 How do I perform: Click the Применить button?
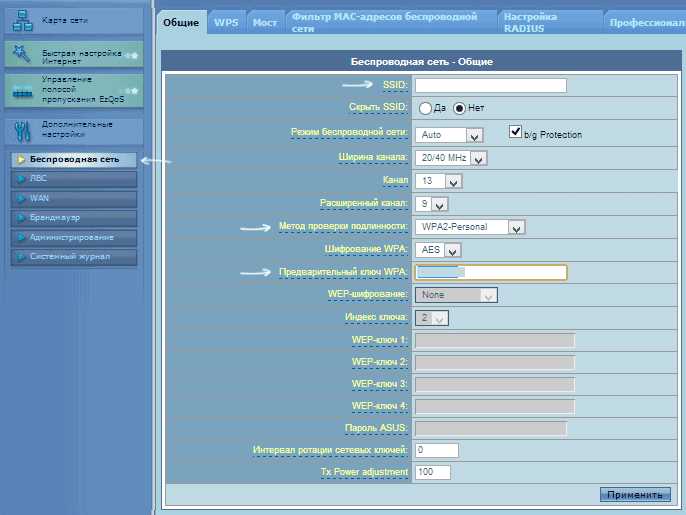(635, 495)
